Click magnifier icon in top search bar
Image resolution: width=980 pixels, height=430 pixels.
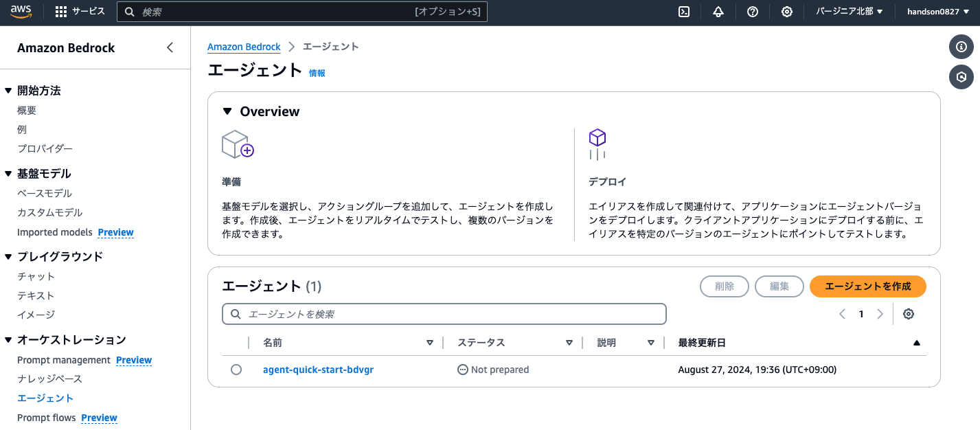coord(129,12)
